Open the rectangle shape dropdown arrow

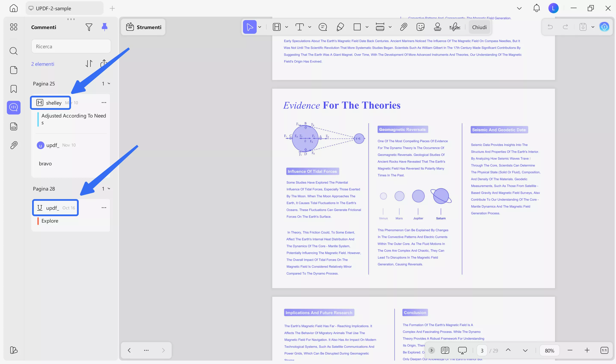(x=367, y=27)
